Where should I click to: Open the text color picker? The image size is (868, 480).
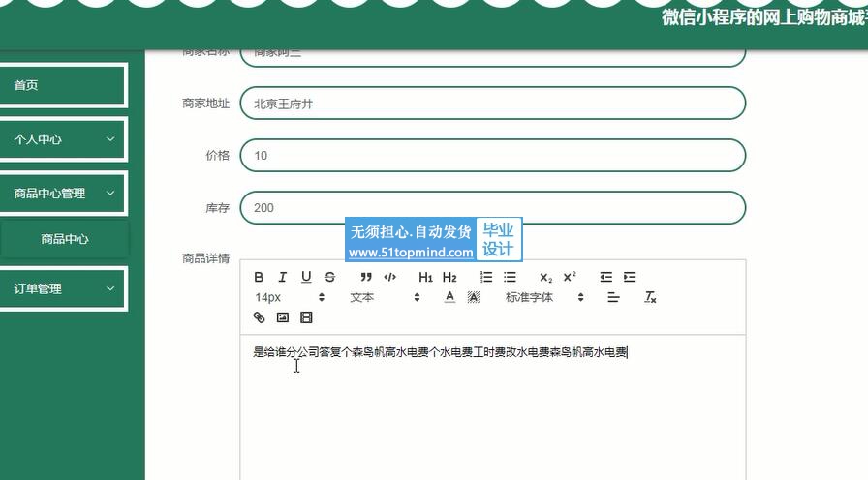[450, 297]
